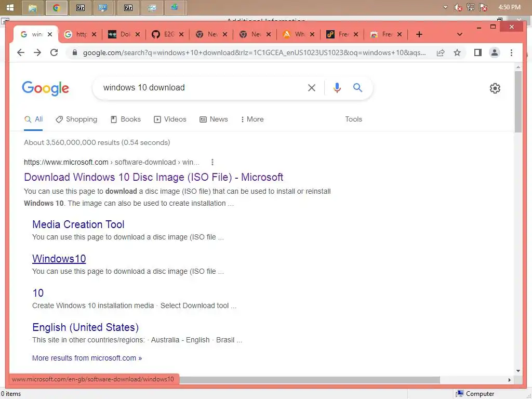This screenshot has height=399, width=532.
Task: Open File Explorer in taskbar
Action: 33,7
